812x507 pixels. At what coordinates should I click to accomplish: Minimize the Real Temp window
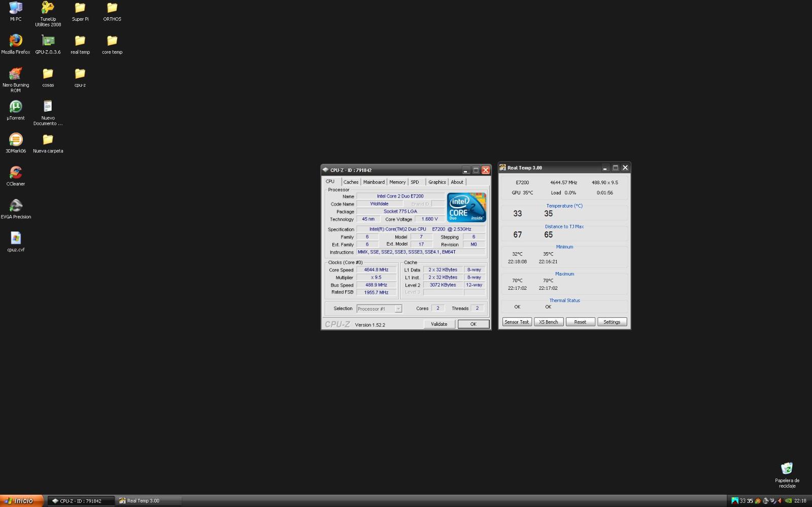coord(605,168)
